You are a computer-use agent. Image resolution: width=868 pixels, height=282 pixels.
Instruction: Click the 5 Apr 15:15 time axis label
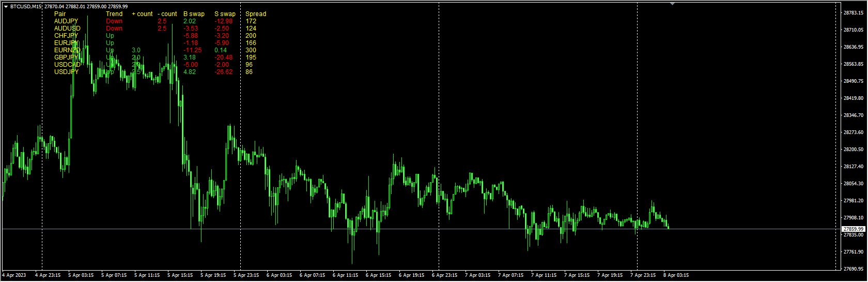[x=180, y=275]
